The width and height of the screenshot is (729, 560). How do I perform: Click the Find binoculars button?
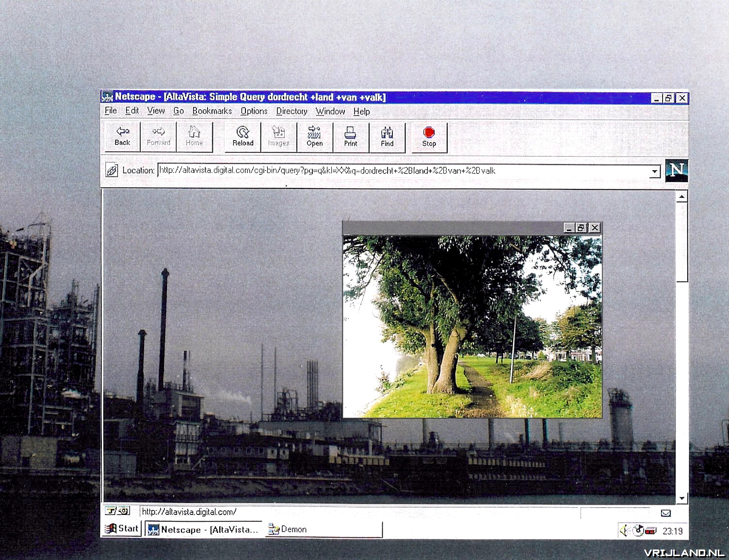[x=387, y=137]
